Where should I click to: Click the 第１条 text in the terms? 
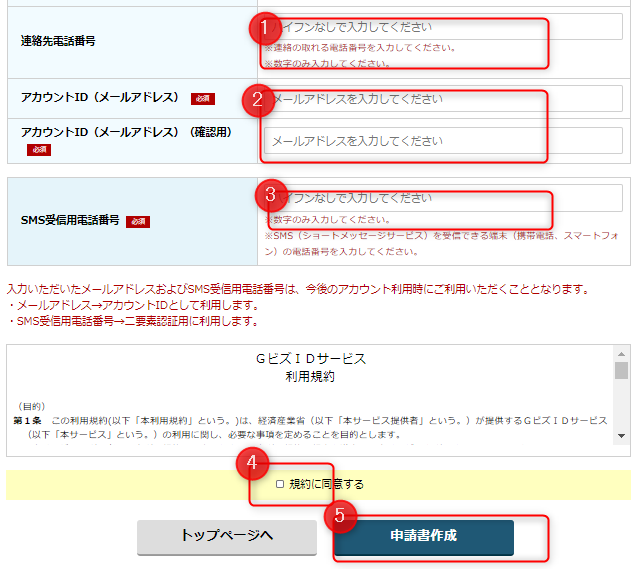click(x=27, y=420)
